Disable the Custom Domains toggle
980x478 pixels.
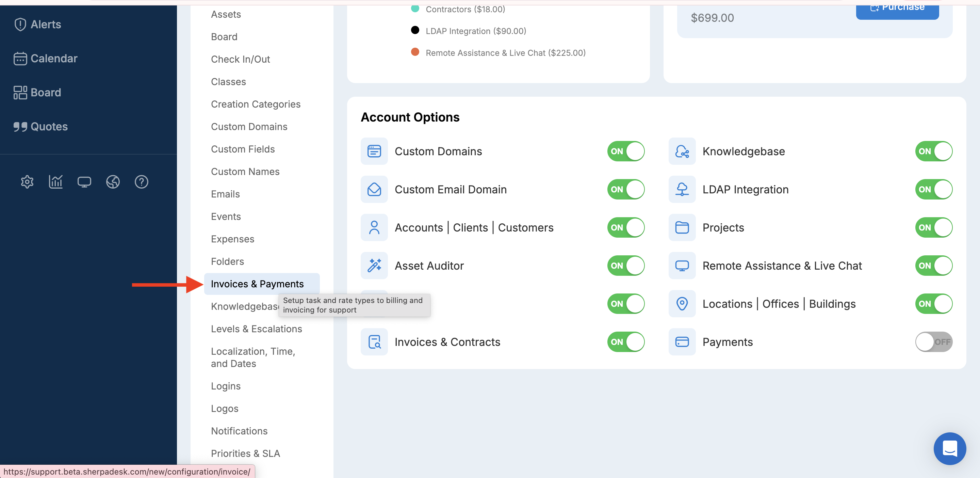(x=625, y=151)
